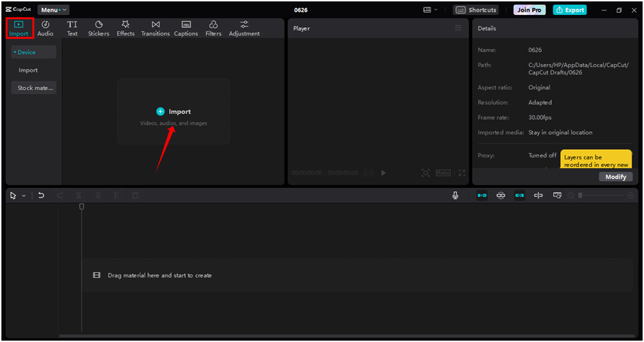Select the pointer Select tool

13,196
